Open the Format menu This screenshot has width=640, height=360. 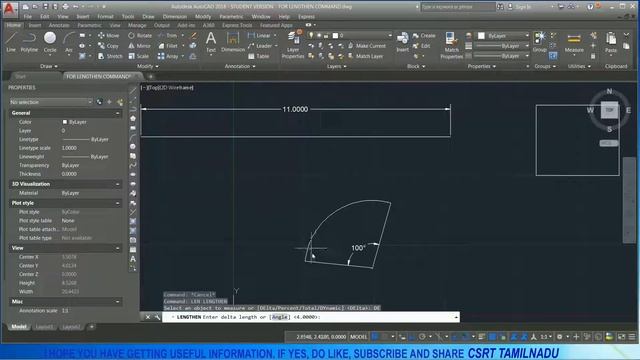pos(105,17)
